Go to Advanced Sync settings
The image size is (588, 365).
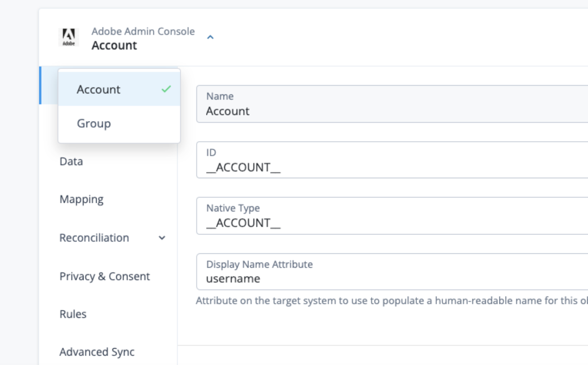pos(97,352)
